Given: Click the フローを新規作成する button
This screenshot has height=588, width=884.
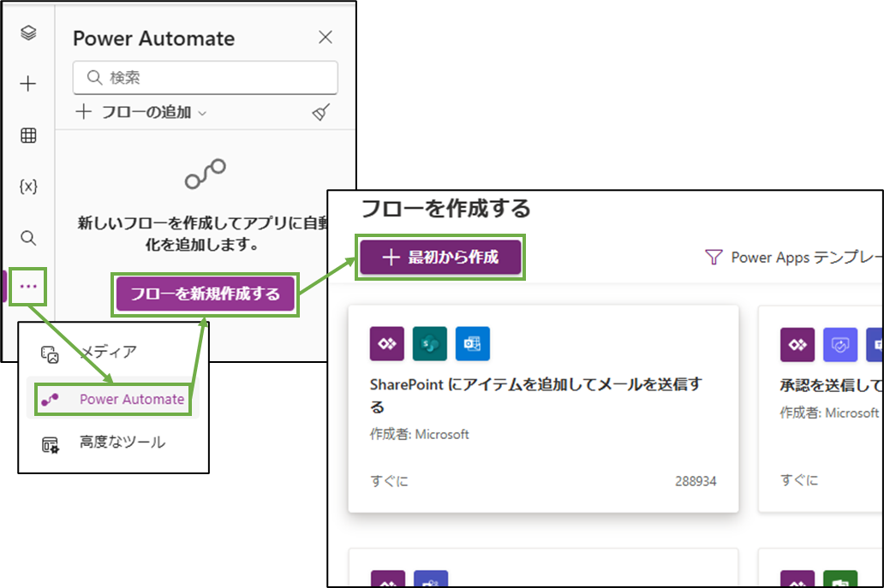Looking at the screenshot, I should [206, 294].
